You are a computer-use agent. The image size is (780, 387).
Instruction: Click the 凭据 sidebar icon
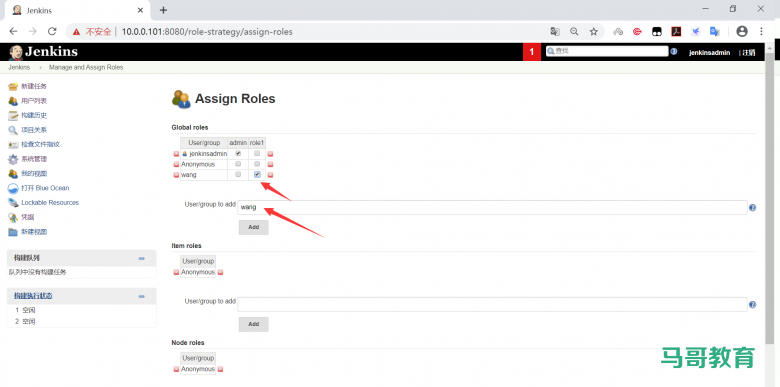[13, 217]
